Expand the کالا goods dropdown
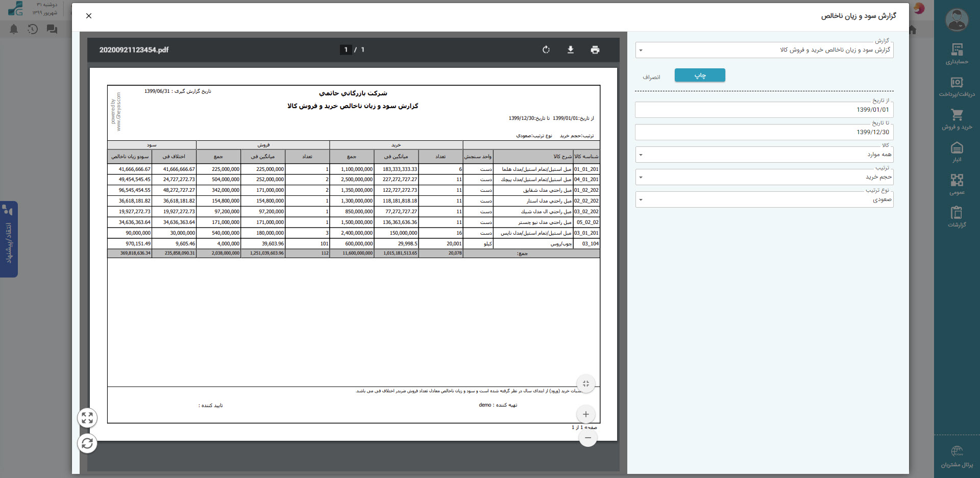980x478 pixels. [x=764, y=155]
